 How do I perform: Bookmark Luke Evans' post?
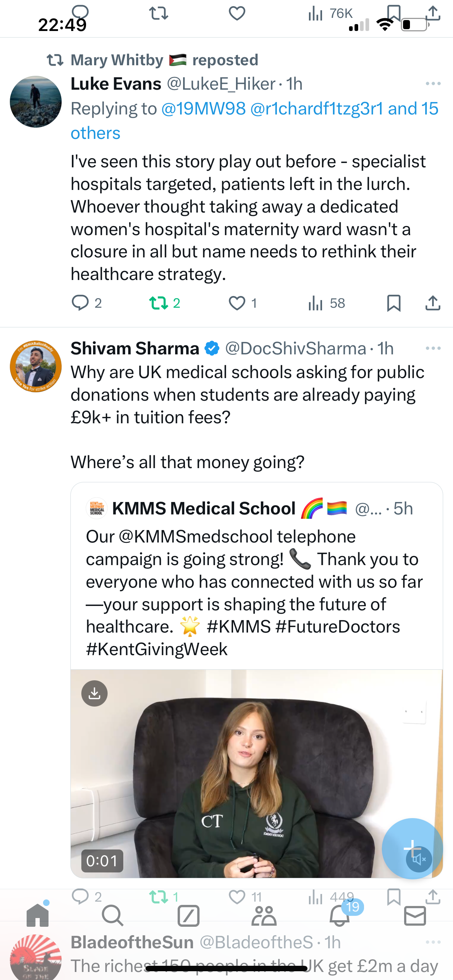pos(394,303)
